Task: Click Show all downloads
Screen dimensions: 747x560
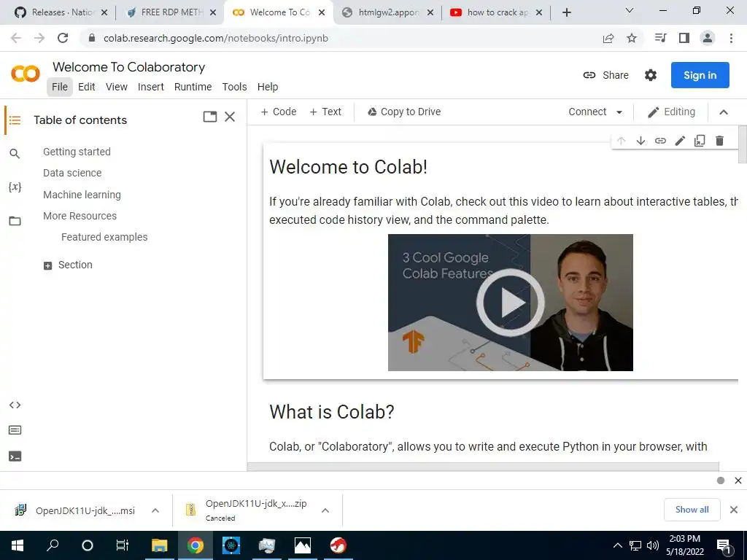Action: (x=692, y=510)
